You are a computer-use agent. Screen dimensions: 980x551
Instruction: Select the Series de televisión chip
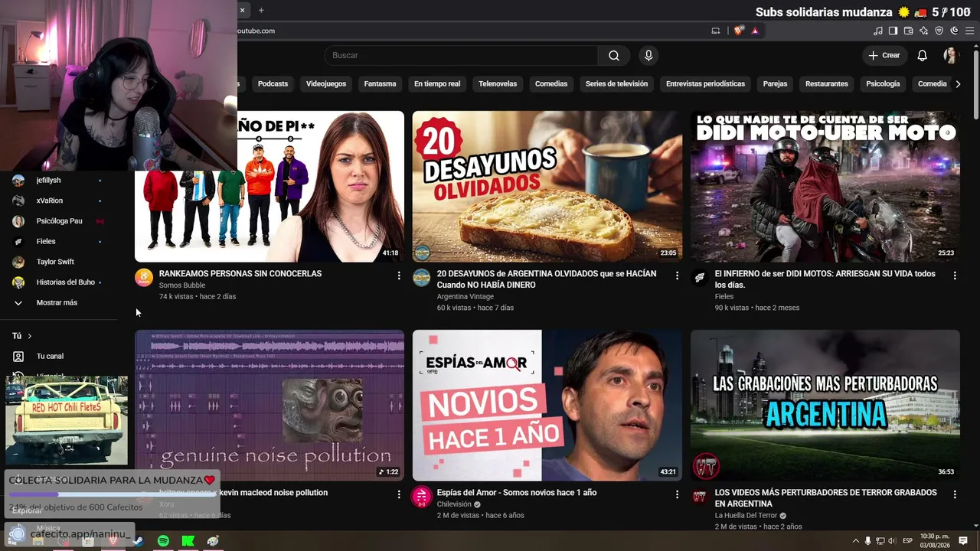(616, 83)
